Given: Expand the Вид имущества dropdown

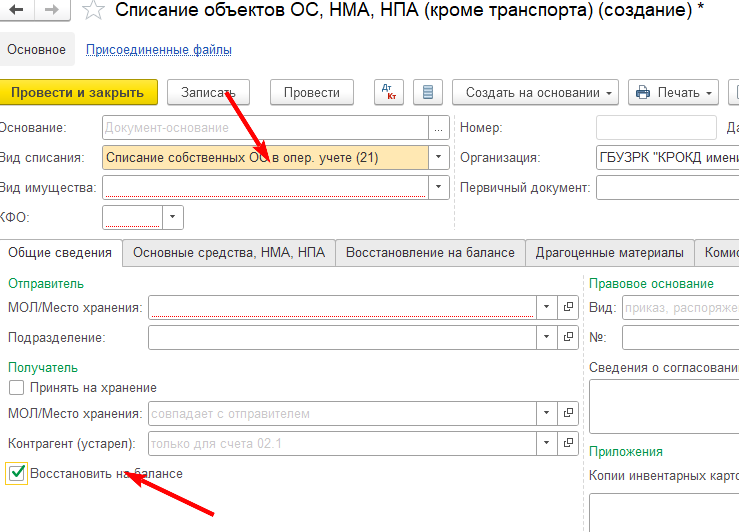Looking at the screenshot, I should coord(437,187).
